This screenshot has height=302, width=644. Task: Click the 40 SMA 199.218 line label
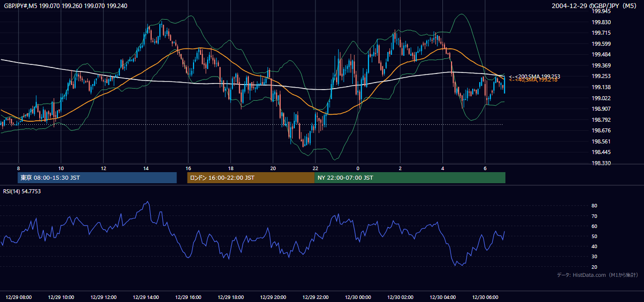[x=533, y=80]
